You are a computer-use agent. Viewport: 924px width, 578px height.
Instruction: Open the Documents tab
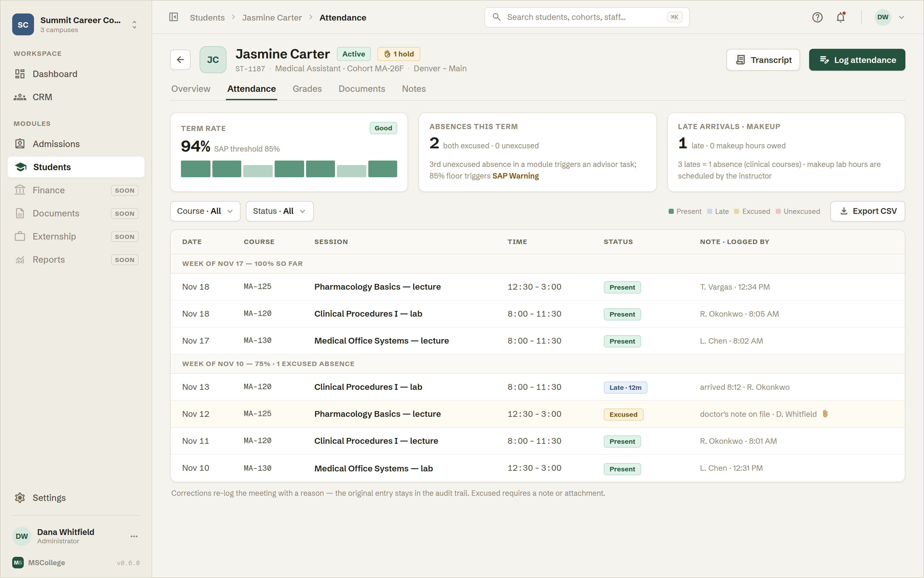[x=362, y=89]
